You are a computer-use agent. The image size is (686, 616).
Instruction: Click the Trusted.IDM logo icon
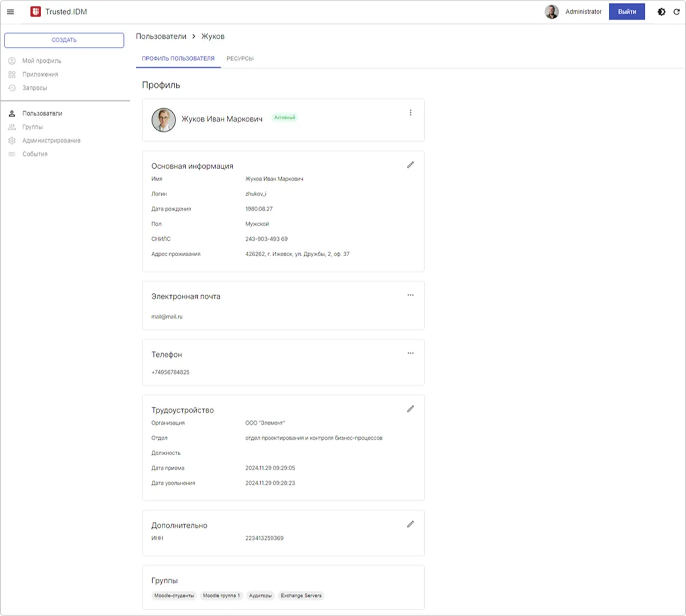pyautogui.click(x=35, y=11)
